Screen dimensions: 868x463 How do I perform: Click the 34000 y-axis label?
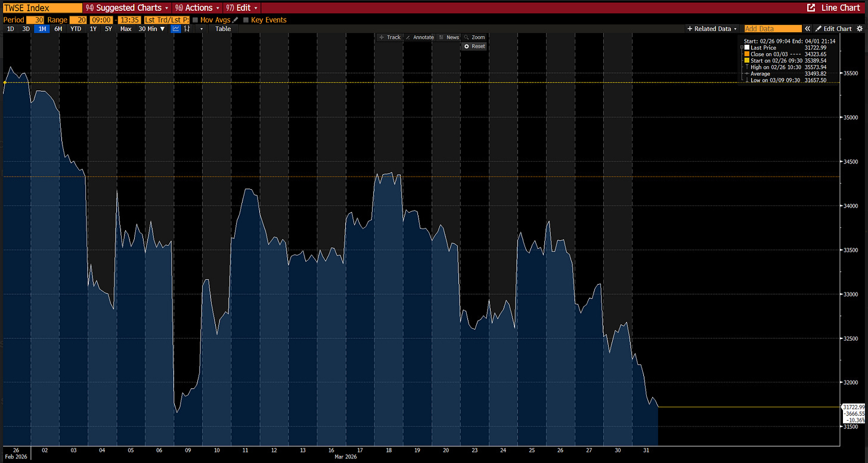click(x=851, y=206)
